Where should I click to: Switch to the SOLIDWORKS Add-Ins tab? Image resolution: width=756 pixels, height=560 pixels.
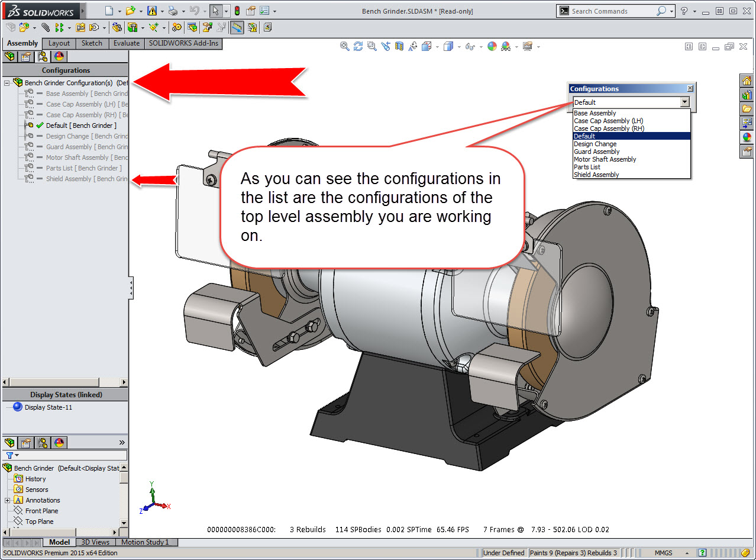(x=183, y=43)
